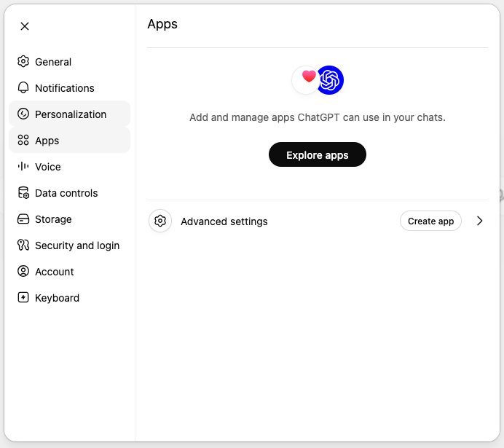Viewport: 504px width, 448px height.
Task: Open the Advanced settings row label
Action: [224, 221]
